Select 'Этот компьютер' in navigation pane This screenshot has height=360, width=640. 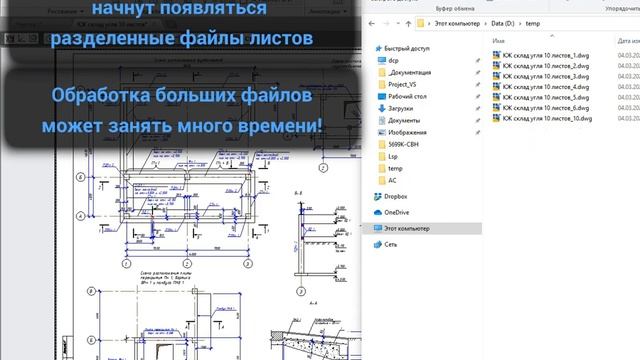422,229
